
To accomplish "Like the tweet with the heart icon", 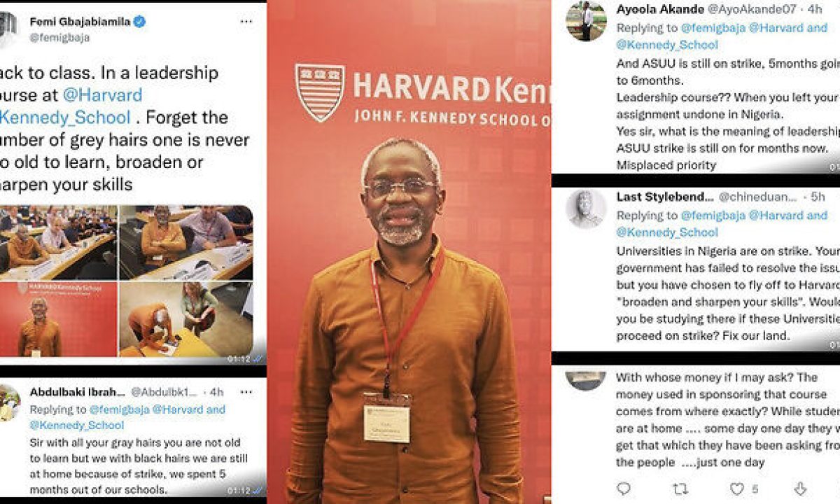I will (736, 488).
